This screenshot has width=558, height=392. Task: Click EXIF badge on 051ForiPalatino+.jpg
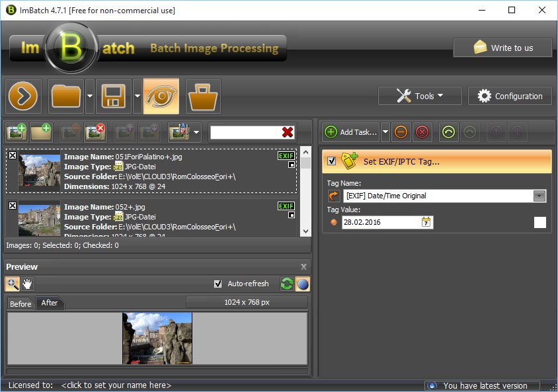(x=286, y=156)
